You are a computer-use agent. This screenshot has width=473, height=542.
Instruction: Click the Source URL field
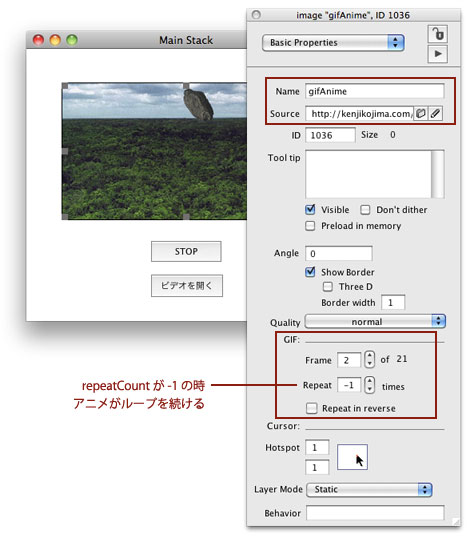coord(360,113)
